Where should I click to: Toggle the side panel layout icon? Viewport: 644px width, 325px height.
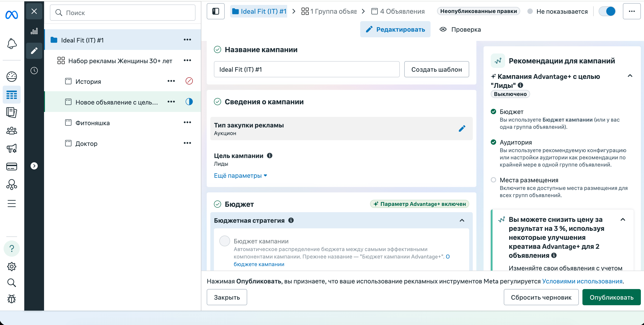tap(215, 11)
